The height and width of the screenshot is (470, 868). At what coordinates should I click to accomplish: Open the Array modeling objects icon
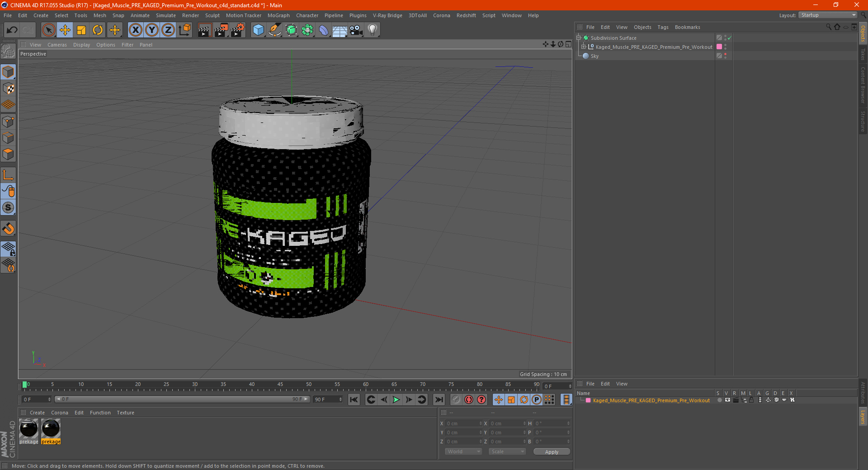pyautogui.click(x=307, y=30)
